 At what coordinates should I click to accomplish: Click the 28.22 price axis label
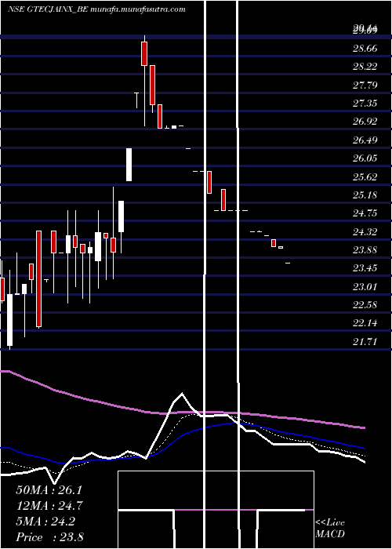pyautogui.click(x=365, y=67)
